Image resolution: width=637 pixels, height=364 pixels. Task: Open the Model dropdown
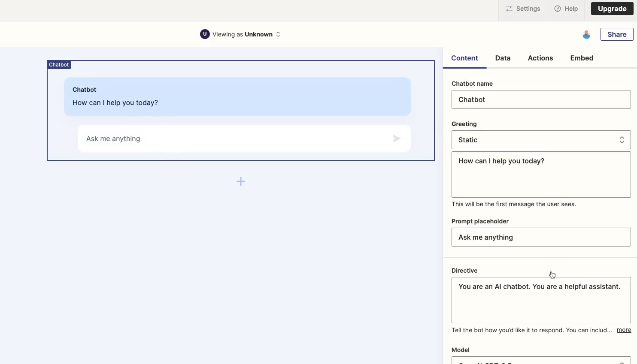pos(541,361)
